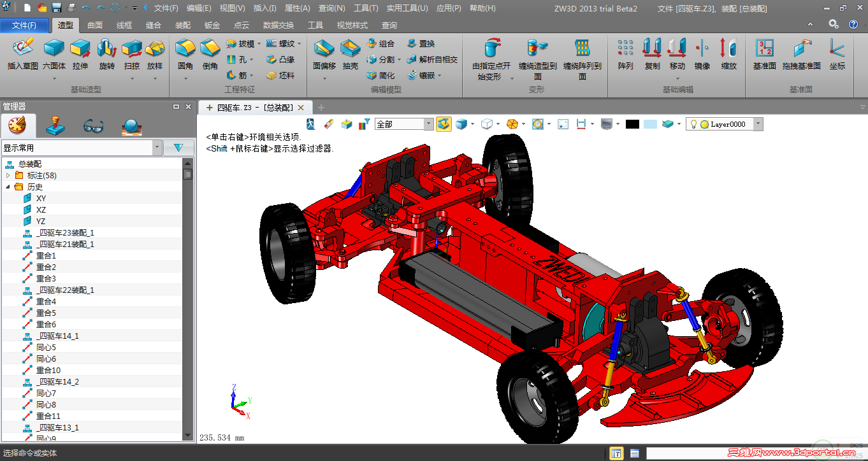Open the 螺纹 dropdown arrow
The image size is (868, 461).
click(x=300, y=44)
